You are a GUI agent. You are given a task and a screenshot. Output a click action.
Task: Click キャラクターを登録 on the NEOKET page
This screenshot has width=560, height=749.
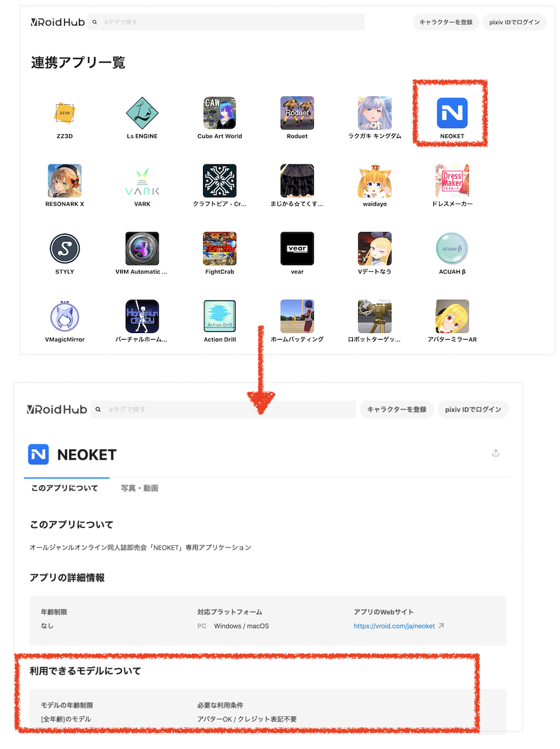pos(397,409)
